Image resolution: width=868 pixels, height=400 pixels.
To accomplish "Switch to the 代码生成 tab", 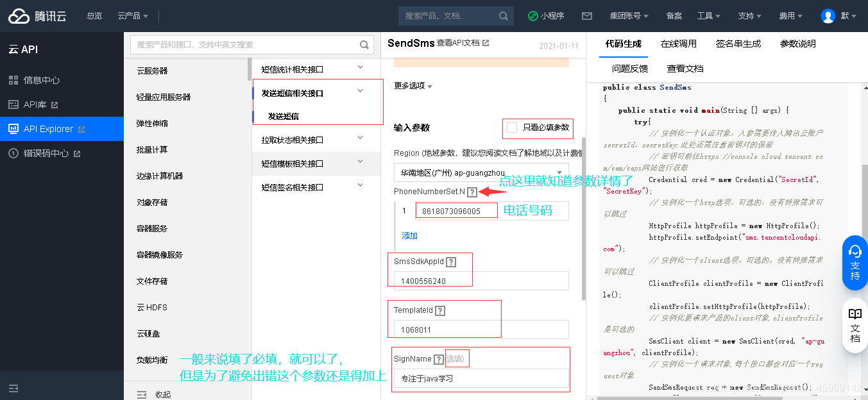I will pyautogui.click(x=624, y=44).
